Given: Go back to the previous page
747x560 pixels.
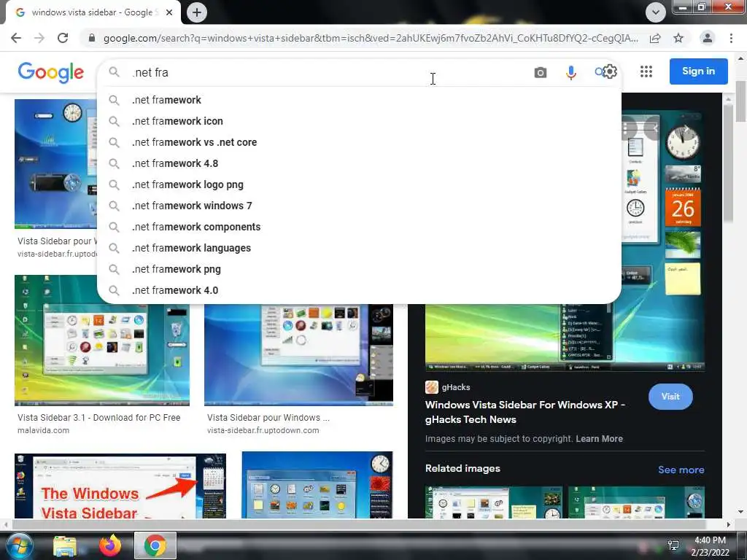Looking at the screenshot, I should tap(16, 38).
